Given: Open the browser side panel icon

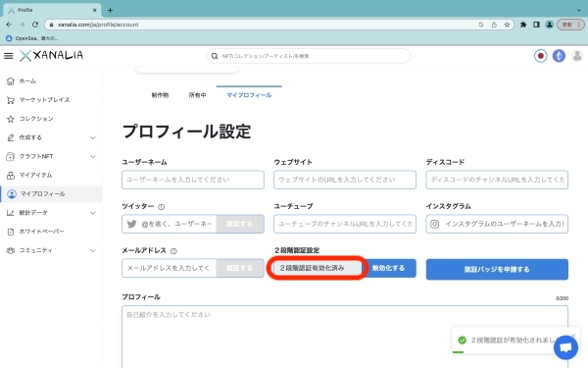Looking at the screenshot, I should tap(536, 25).
